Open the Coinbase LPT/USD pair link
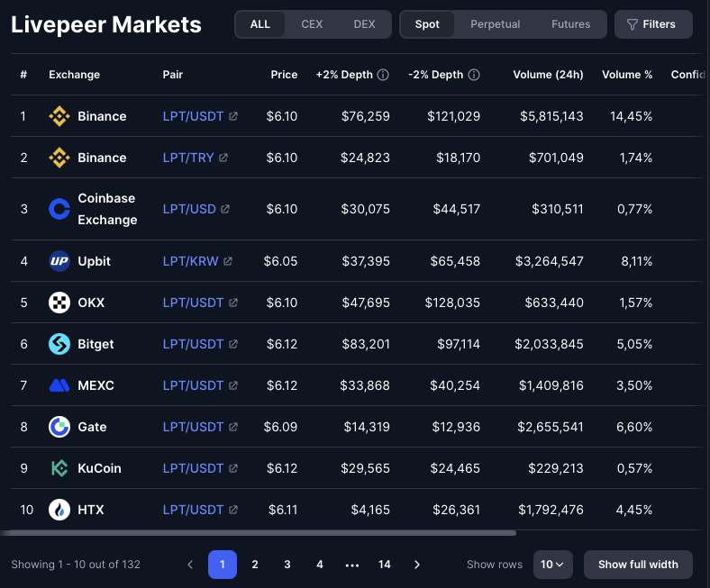 pos(189,209)
